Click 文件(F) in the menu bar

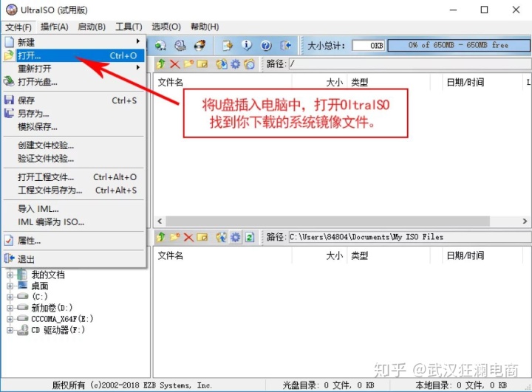18,27
